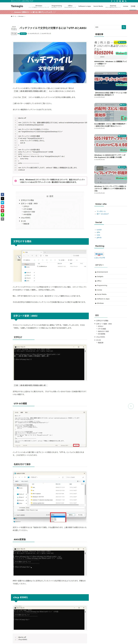Open the 音ゲーまとめログ sister site link
138x644 pixels.
[103, 214]
